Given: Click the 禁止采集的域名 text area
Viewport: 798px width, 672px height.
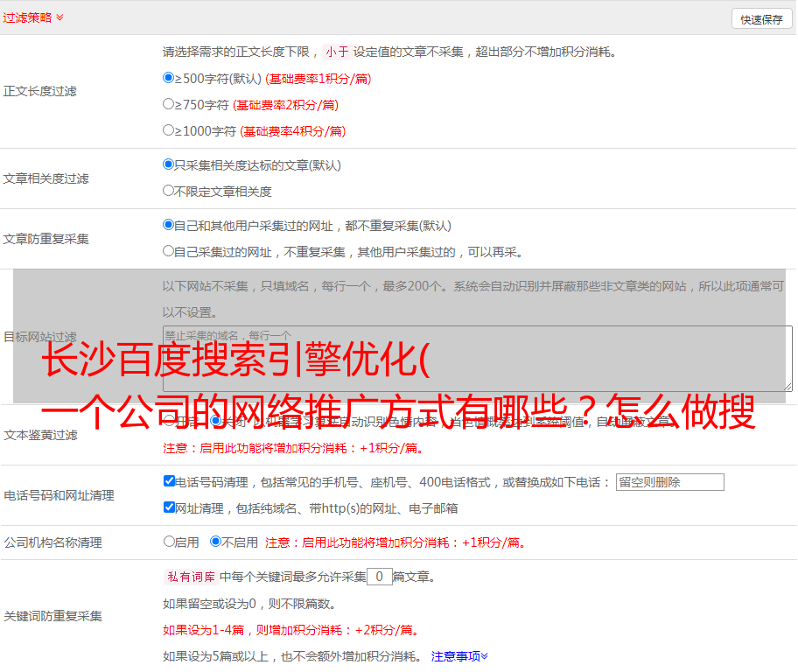Looking at the screenshot, I should [x=477, y=359].
